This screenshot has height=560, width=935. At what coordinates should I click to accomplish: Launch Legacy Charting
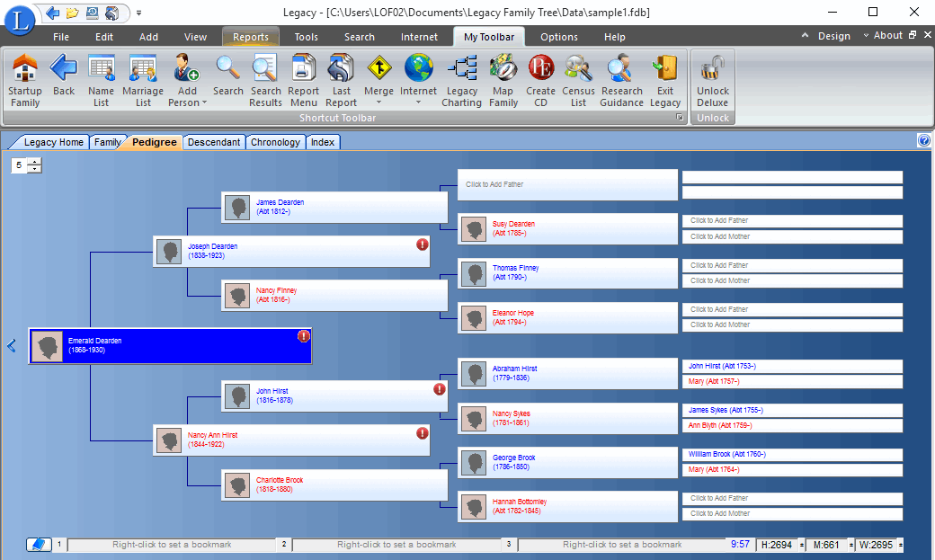point(462,81)
